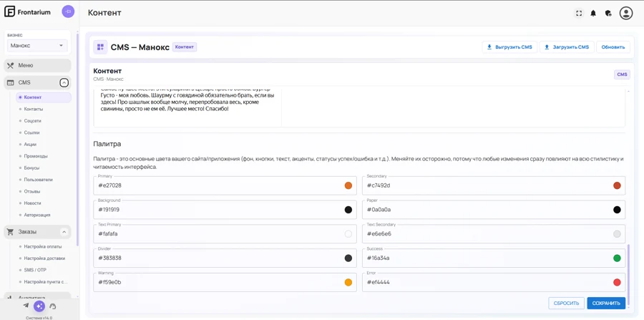Click the Frontarium logo icon
This screenshot has height=320, width=644.
coord(10,12)
